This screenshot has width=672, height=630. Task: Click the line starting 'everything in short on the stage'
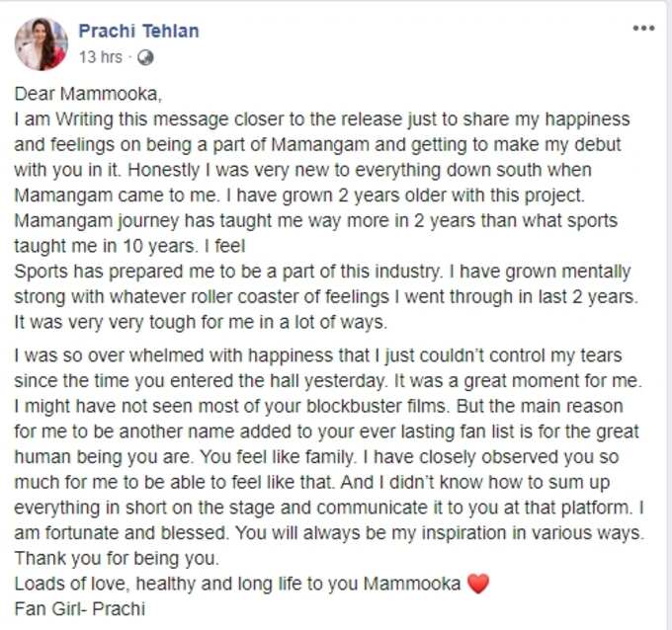click(329, 508)
